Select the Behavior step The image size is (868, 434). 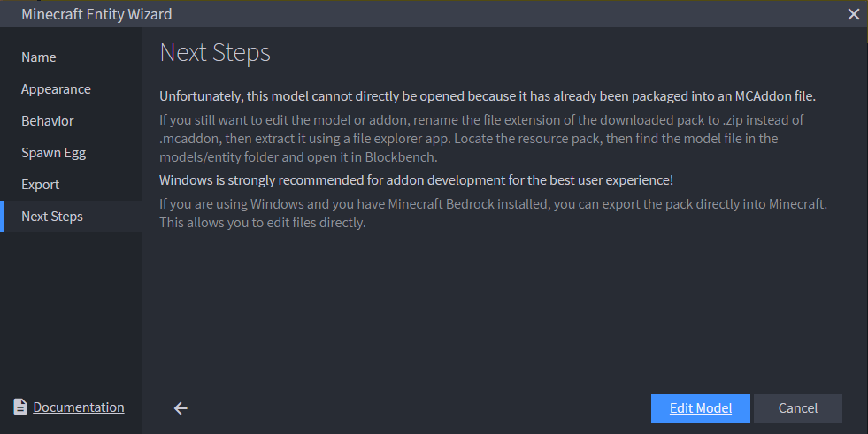(71, 121)
